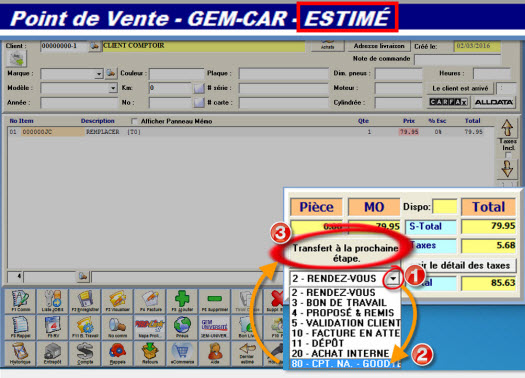525x378 pixels.
Task: Click the F2 Enregistrer floppy disk icon
Action: coord(85,301)
